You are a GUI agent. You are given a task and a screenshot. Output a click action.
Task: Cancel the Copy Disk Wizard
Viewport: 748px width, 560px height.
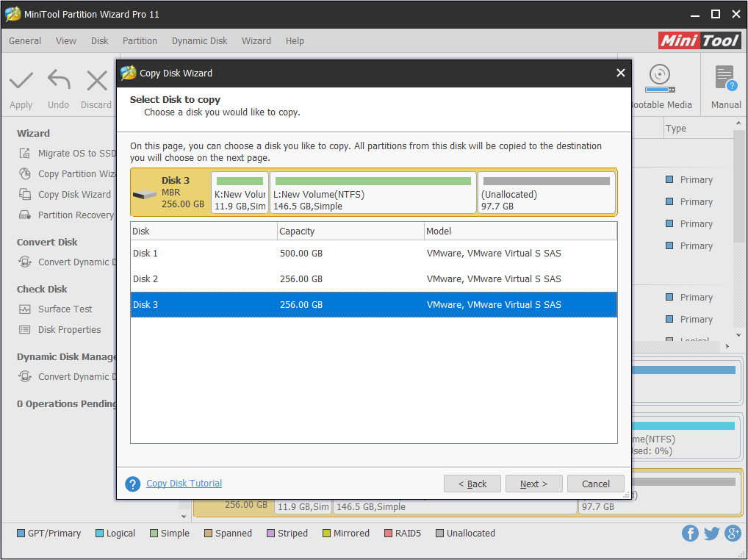[x=595, y=484]
